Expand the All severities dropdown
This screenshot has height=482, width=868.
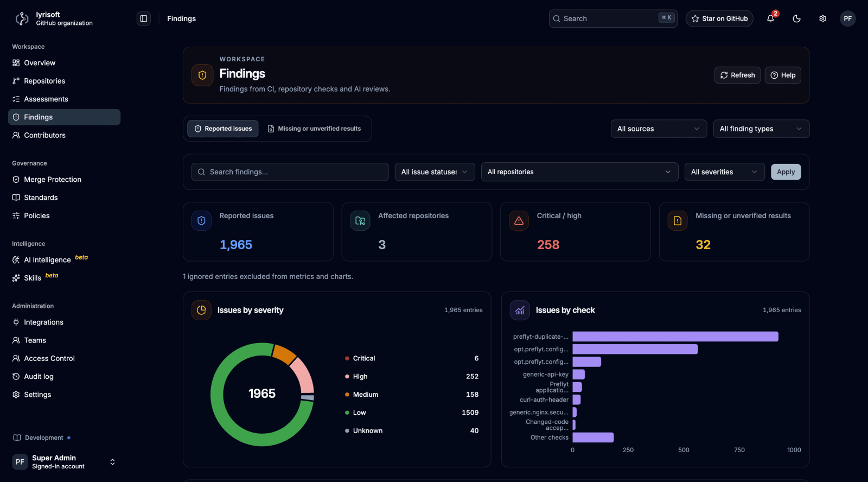(724, 172)
